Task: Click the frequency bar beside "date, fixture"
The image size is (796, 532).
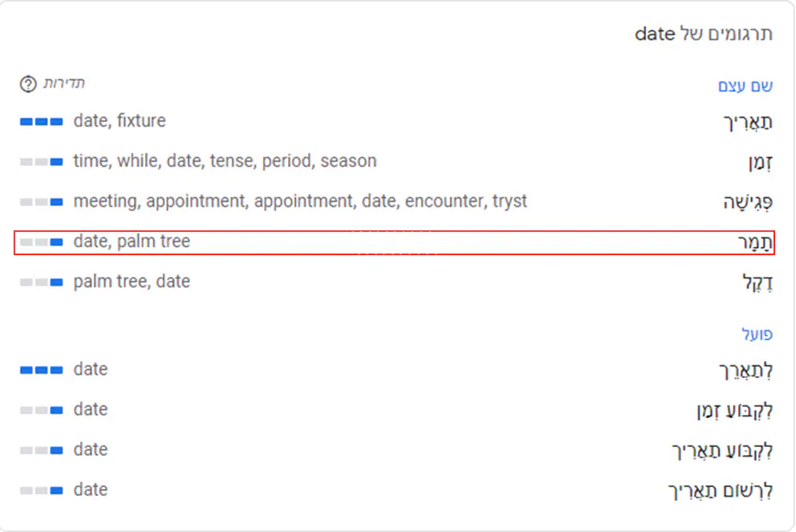Action: tap(41, 121)
